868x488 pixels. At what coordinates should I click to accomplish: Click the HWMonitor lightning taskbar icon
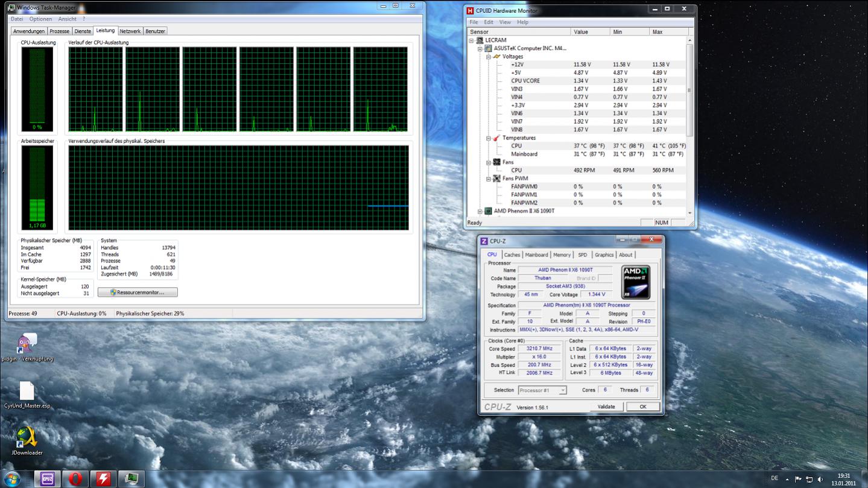point(104,479)
